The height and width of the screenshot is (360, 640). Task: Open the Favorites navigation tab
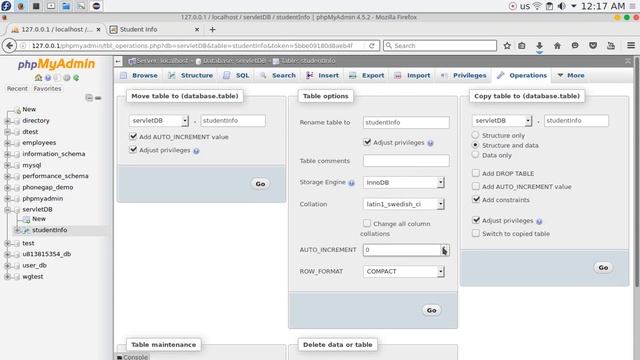(47, 89)
